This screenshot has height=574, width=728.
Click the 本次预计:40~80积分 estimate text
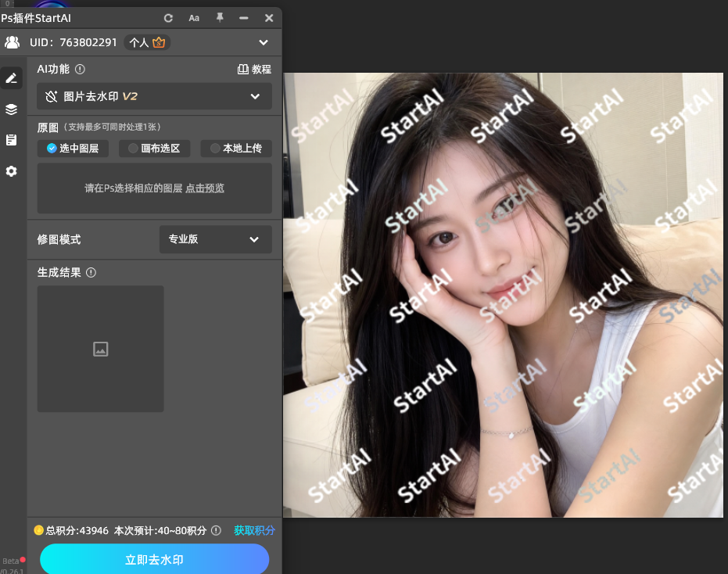click(160, 530)
